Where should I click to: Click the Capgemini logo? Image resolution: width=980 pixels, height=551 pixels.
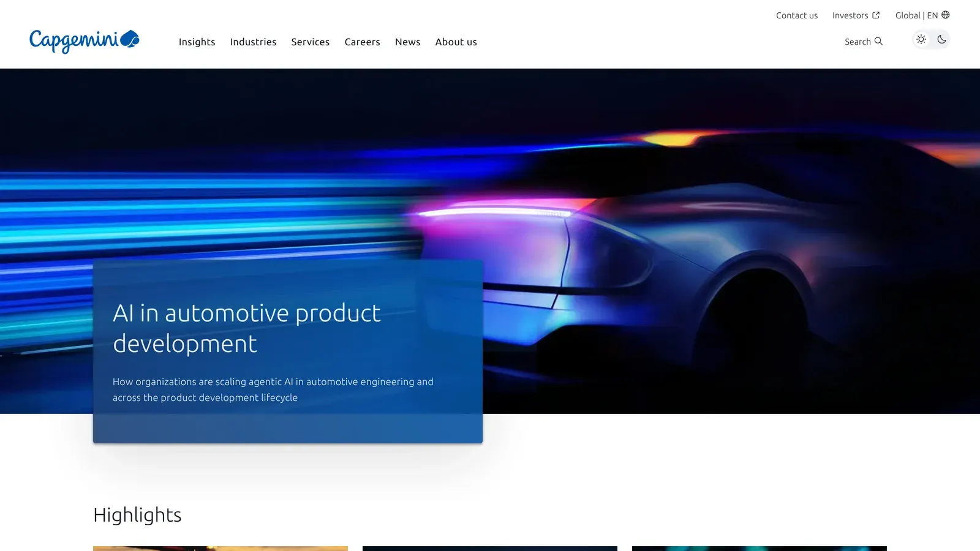point(85,41)
